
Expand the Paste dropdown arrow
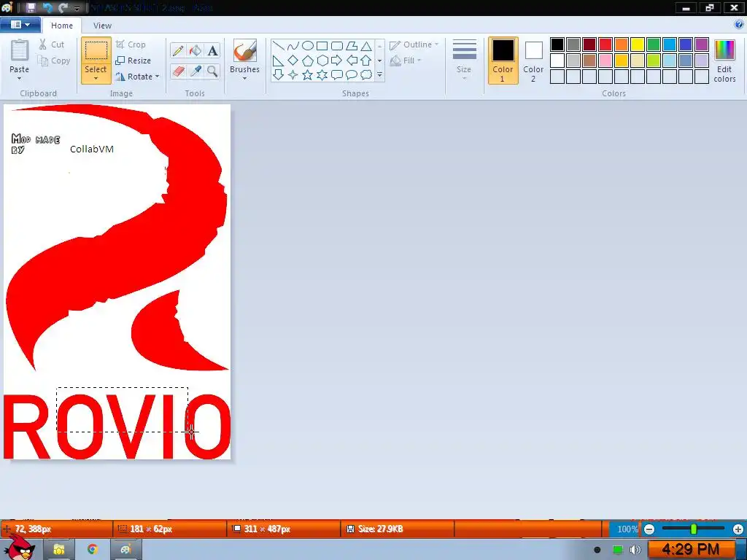(x=20, y=79)
